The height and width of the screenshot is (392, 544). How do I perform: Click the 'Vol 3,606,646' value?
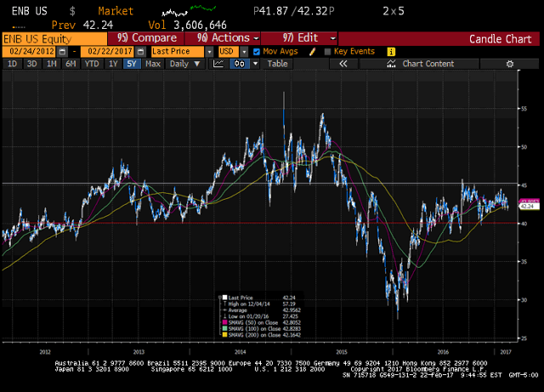[187, 25]
